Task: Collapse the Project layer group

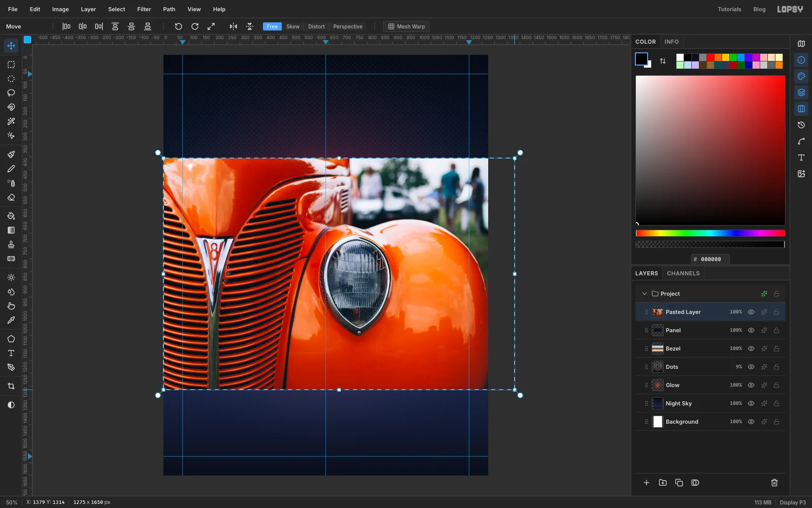Action: 645,294
